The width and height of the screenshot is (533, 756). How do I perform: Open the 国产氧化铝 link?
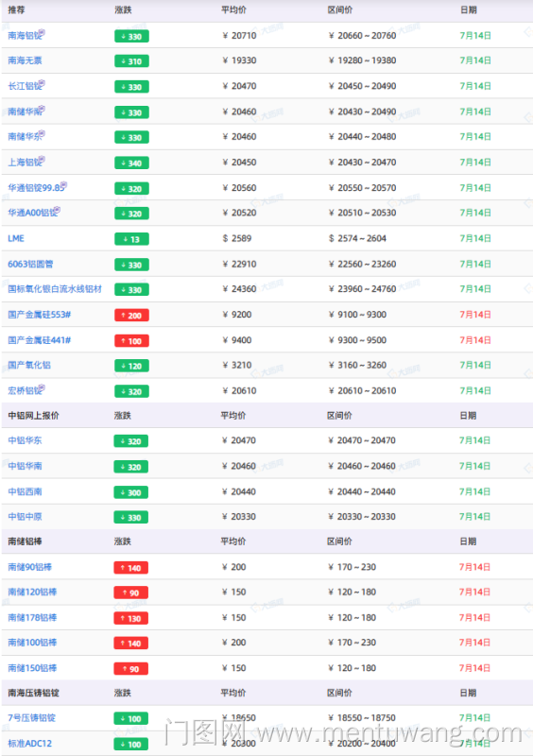click(29, 365)
